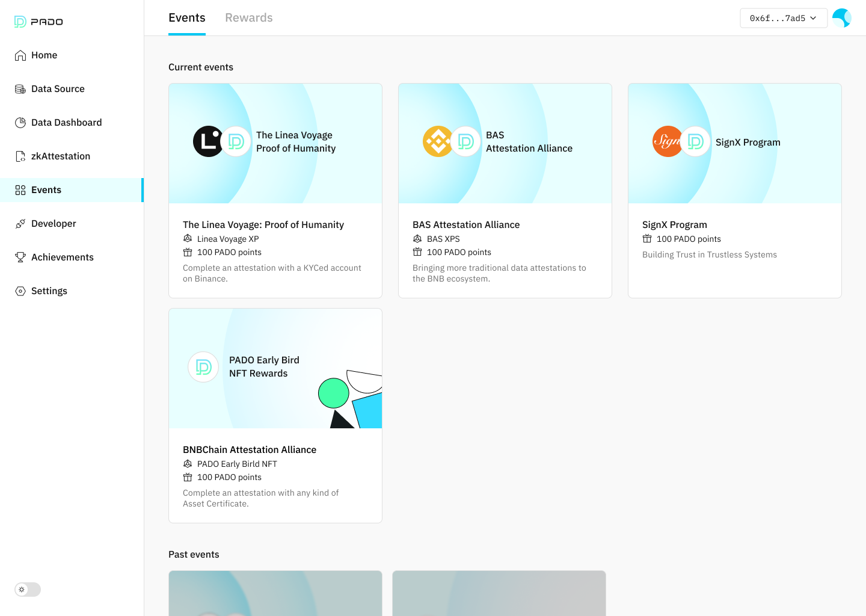Viewport: 866px width, 616px height.
Task: Click the PADO logo on BAS banner
Action: pos(466,141)
